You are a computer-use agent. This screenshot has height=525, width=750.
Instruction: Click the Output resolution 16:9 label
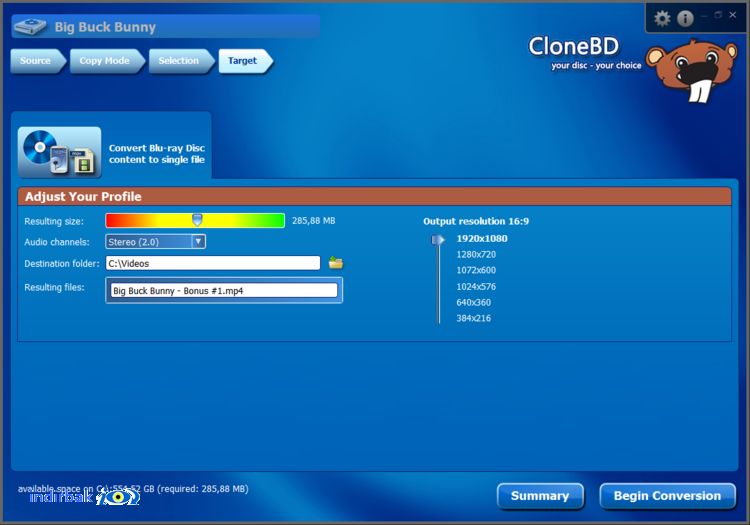coord(476,221)
